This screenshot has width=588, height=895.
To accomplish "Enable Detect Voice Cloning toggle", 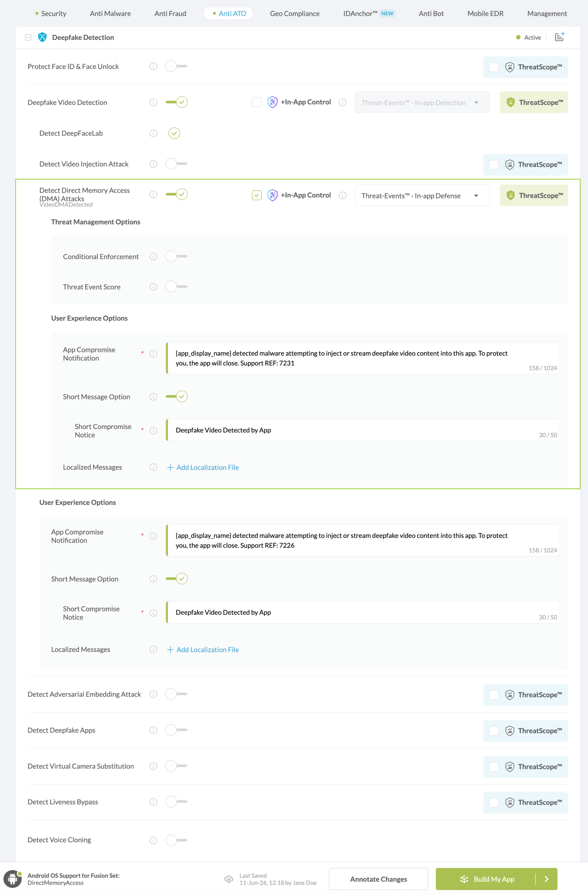I will (176, 840).
